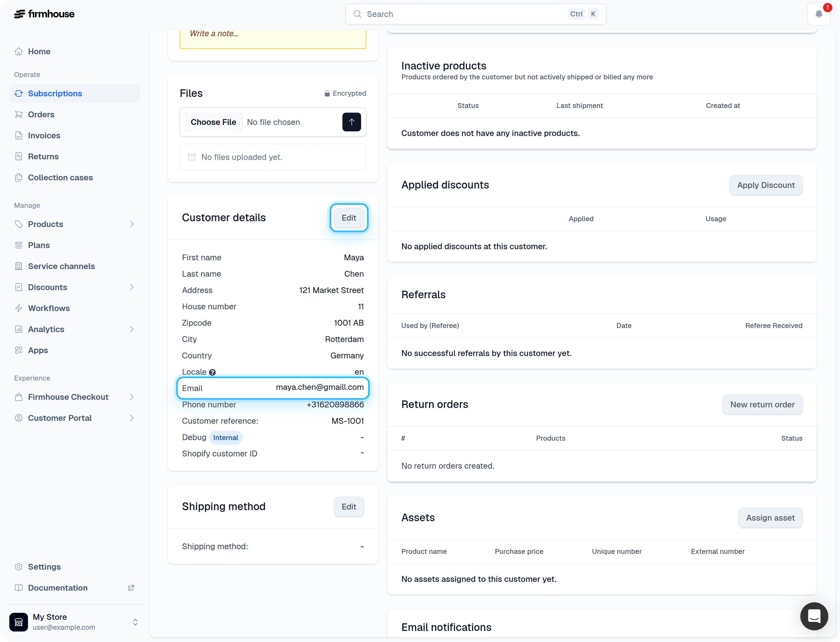Click the Settings gear icon
This screenshot has width=840, height=642.
(x=19, y=566)
